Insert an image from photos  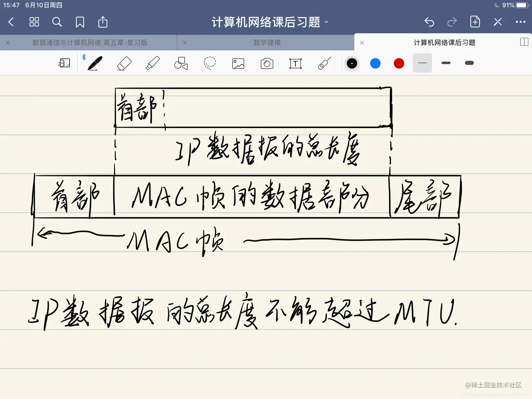pyautogui.click(x=238, y=63)
